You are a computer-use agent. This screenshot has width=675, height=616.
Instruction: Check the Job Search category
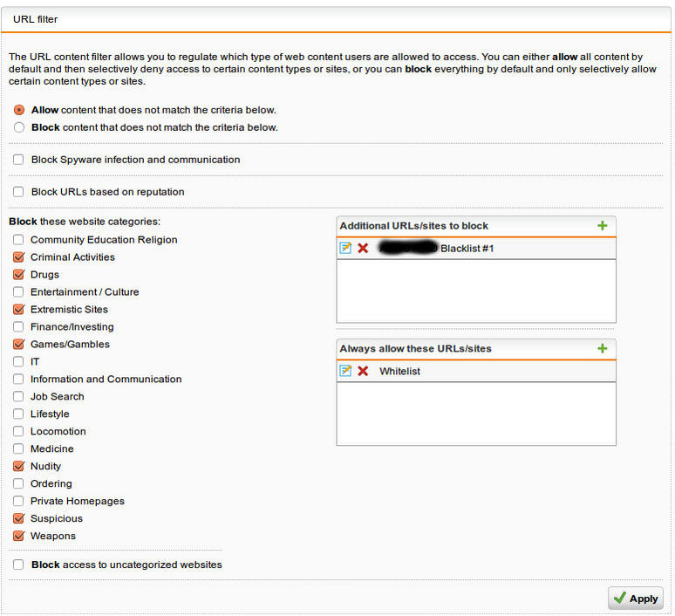(18, 396)
